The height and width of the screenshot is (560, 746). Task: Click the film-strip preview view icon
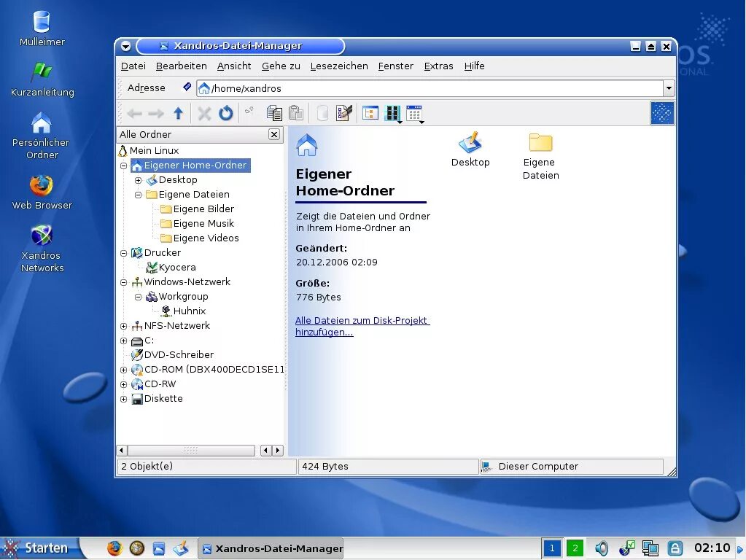pos(393,113)
